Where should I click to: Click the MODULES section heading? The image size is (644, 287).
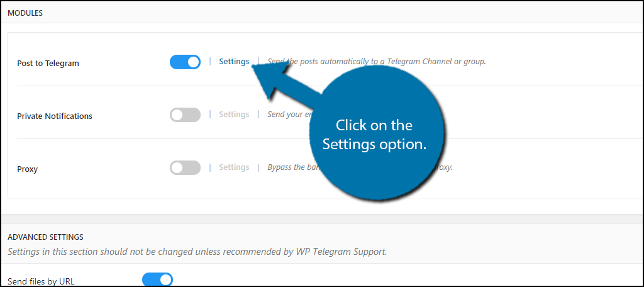click(25, 13)
